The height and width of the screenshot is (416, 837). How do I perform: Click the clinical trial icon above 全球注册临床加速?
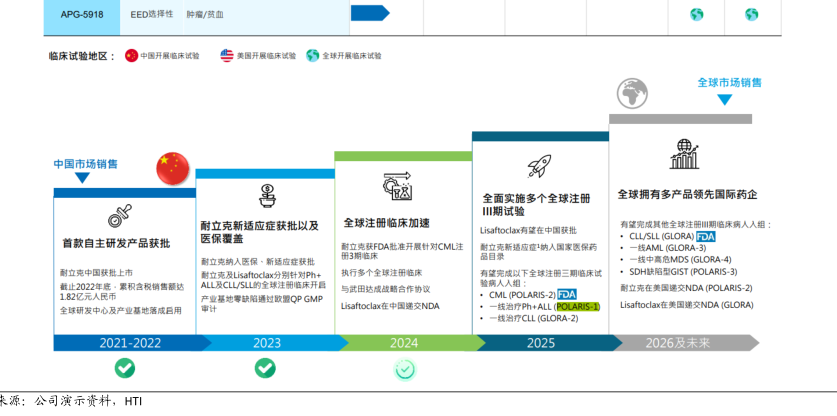399,187
